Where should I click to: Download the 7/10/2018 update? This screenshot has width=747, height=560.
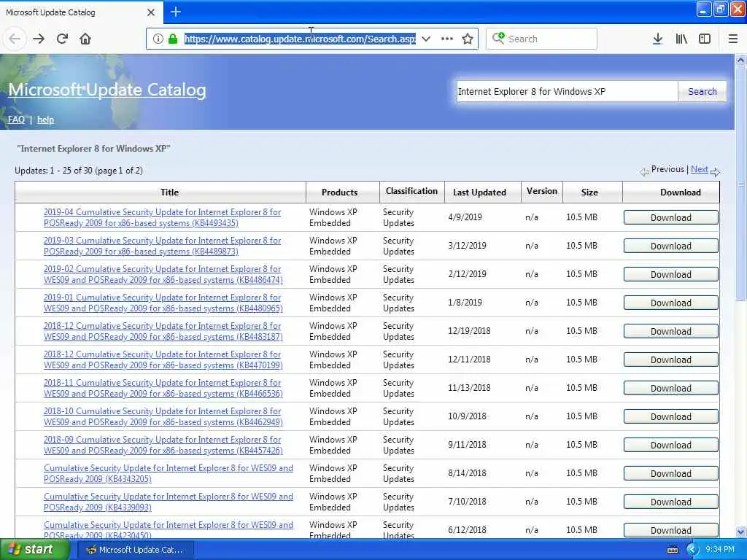click(671, 502)
